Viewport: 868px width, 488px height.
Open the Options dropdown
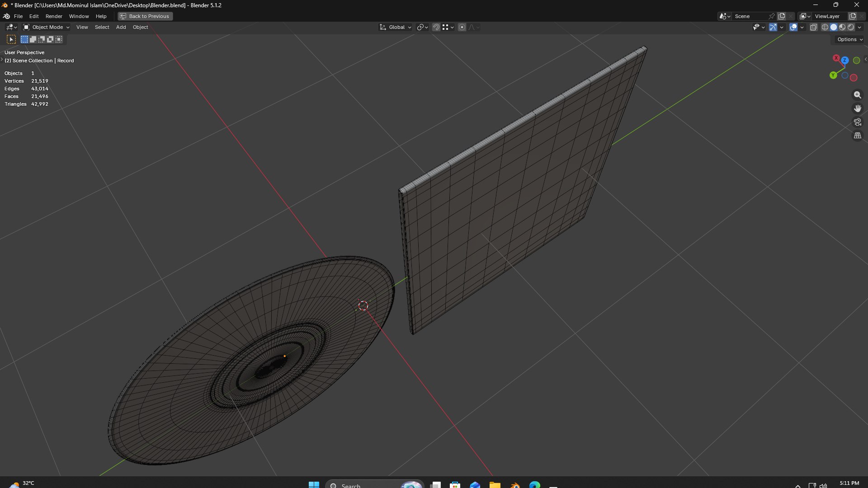point(849,39)
